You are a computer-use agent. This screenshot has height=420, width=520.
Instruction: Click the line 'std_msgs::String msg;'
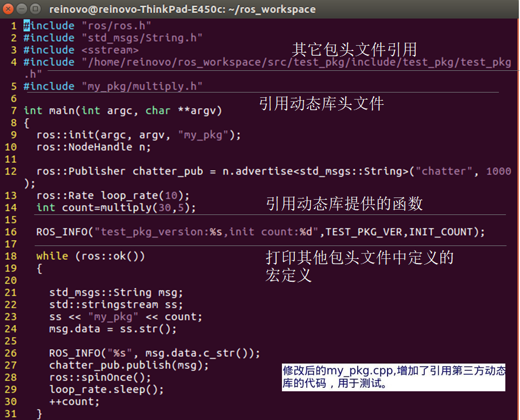(x=116, y=292)
